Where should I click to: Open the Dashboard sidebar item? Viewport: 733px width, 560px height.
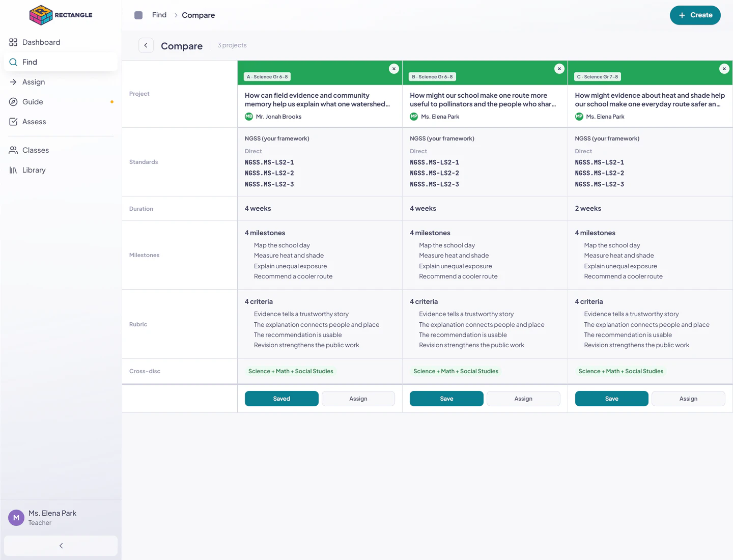click(x=61, y=42)
